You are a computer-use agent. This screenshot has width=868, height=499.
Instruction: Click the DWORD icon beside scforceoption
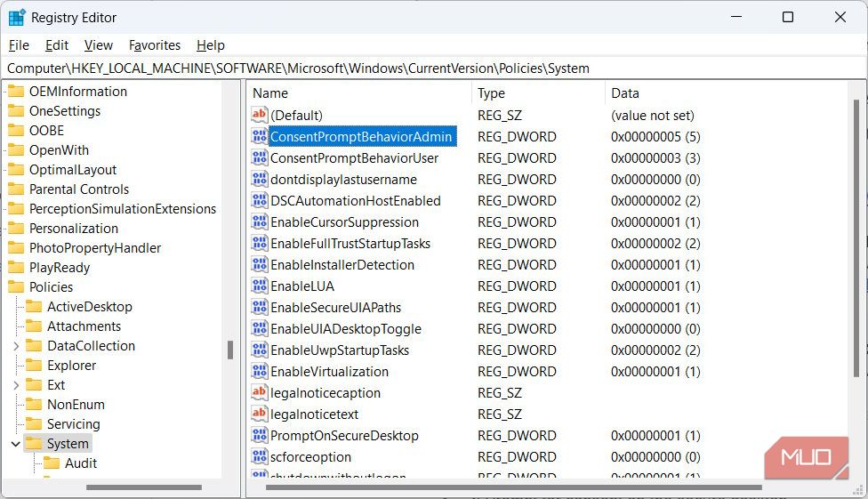click(259, 456)
